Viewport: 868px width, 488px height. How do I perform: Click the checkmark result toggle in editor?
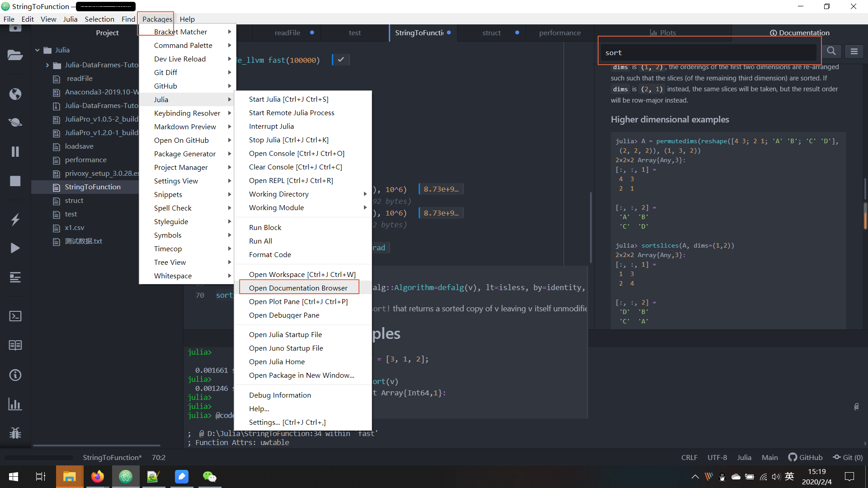coord(341,60)
